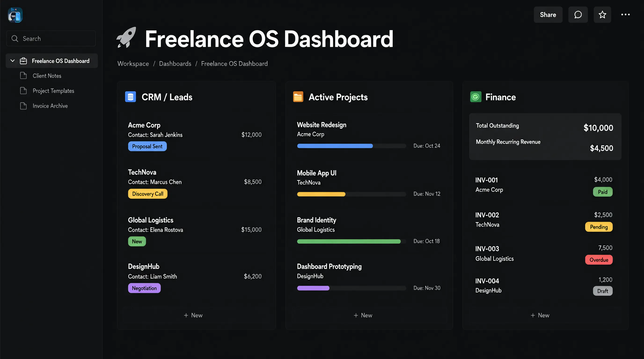
Task: Click the briefcase icon beside Freelance OS Dashboard
Action: [x=23, y=61]
